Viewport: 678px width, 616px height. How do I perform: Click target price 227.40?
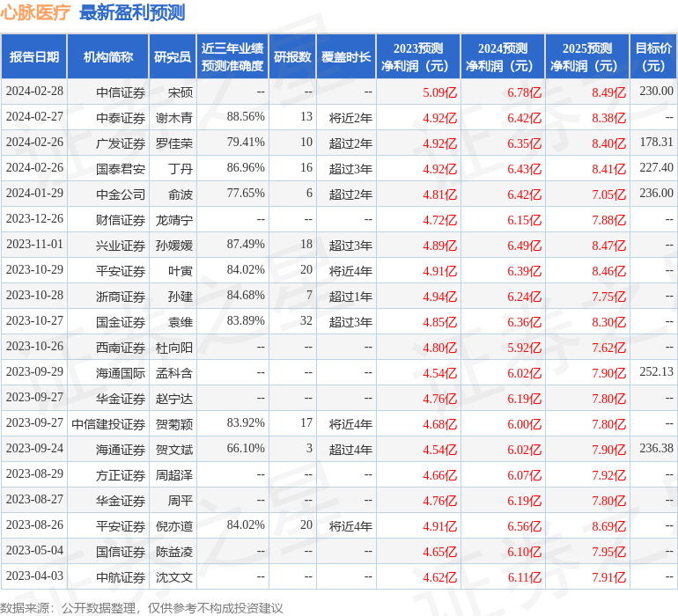pyautogui.click(x=656, y=168)
